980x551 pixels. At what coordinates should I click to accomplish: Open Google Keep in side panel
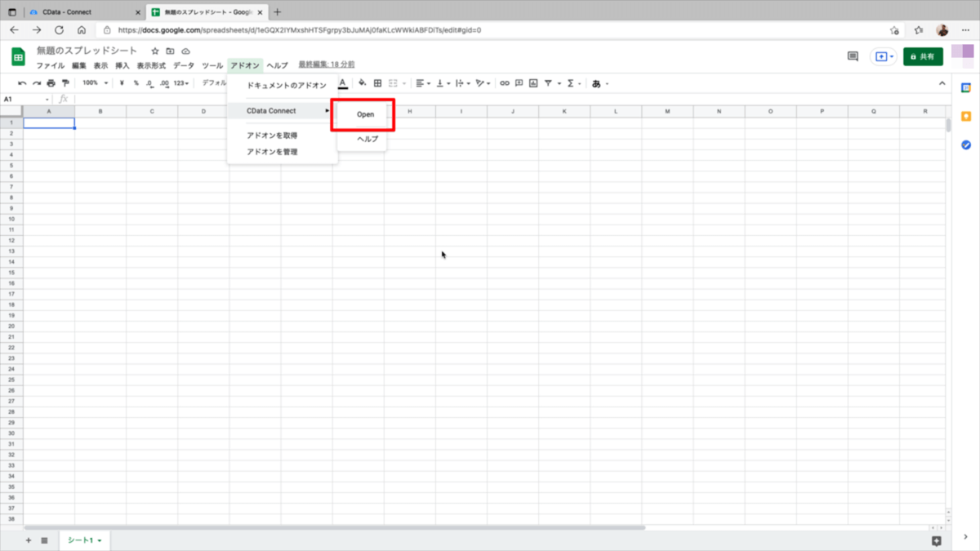point(966,116)
